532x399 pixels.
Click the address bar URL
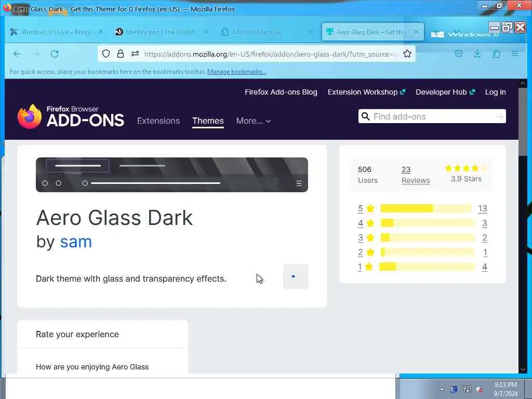point(270,54)
